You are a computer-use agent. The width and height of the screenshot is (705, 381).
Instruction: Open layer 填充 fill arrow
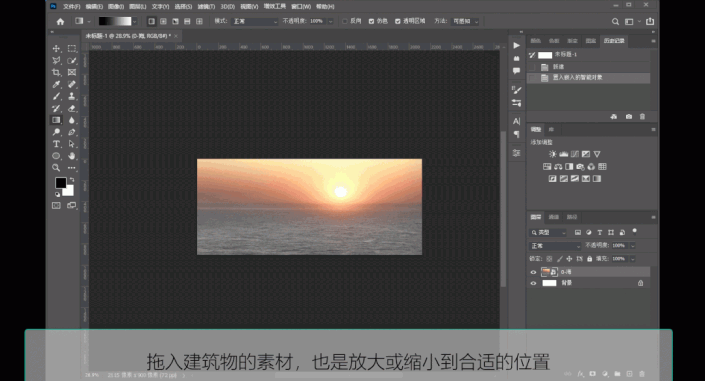(633, 259)
